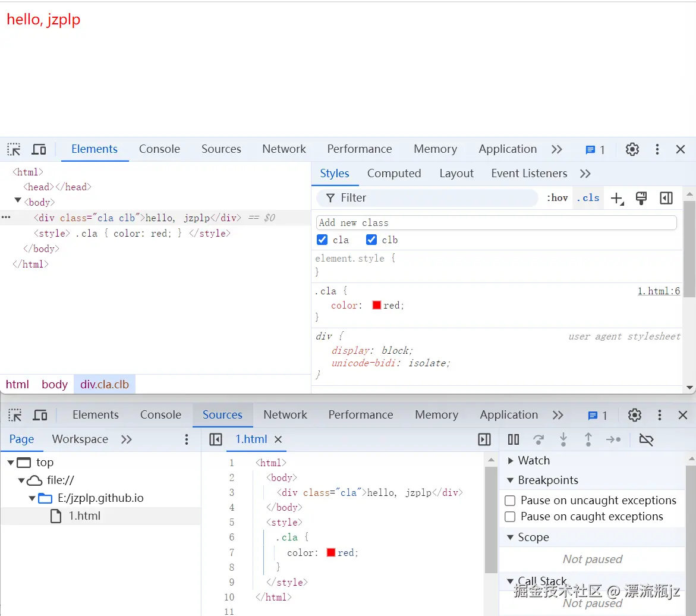Toggle the :hov element state button
This screenshot has height=616, width=696.
[x=556, y=197]
